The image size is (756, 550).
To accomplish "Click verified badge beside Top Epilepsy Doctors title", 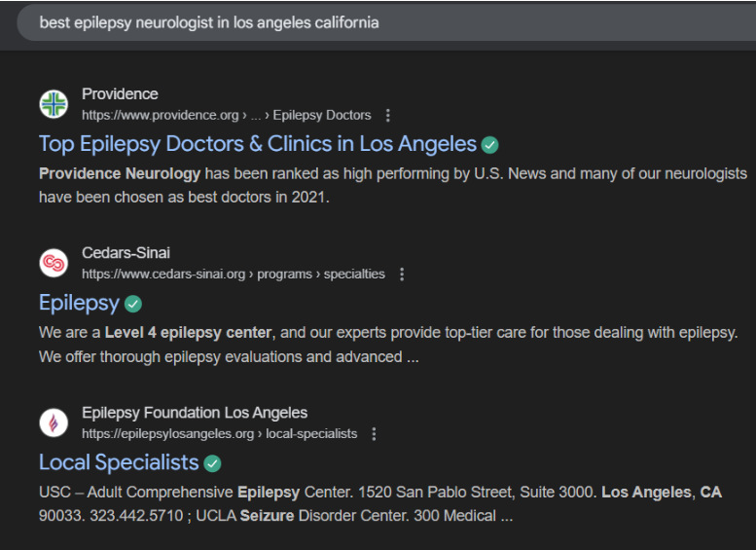I will pos(490,145).
